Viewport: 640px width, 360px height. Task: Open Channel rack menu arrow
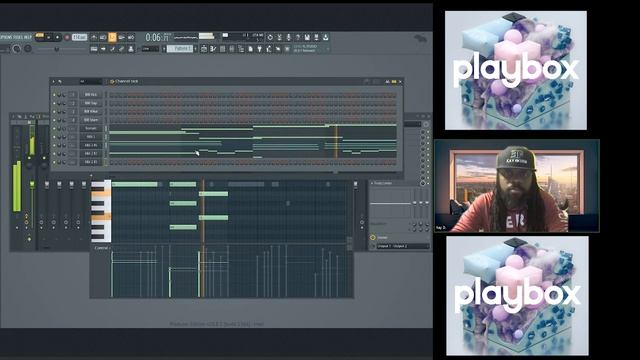tap(53, 82)
